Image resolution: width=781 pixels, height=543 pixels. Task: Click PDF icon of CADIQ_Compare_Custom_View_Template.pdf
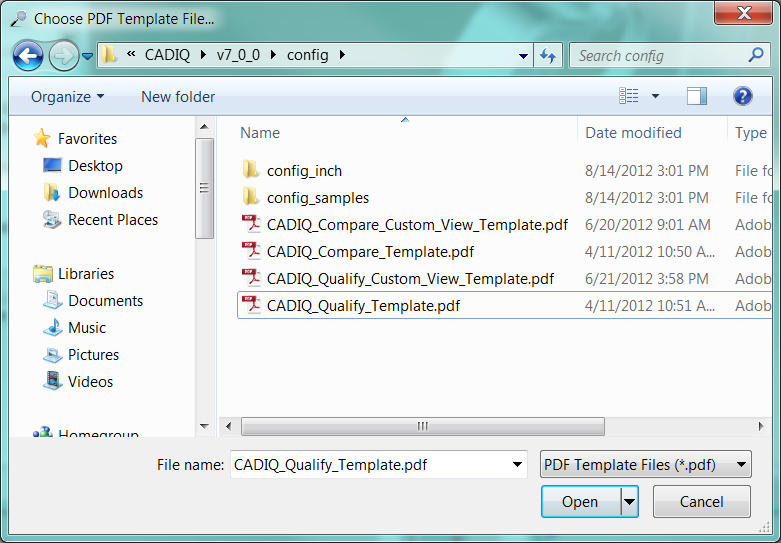[251, 224]
